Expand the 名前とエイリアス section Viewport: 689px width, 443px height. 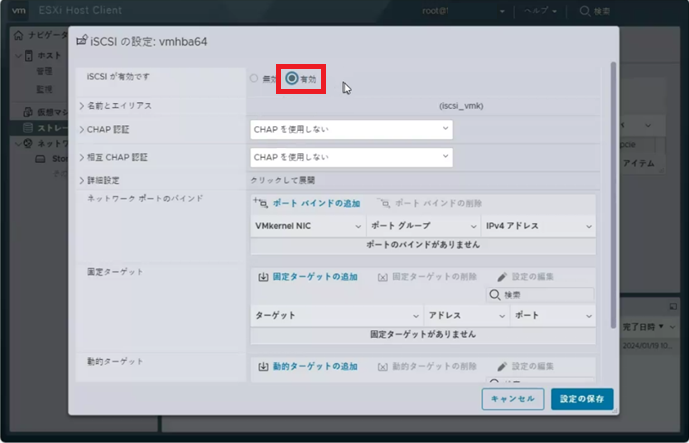click(82, 106)
